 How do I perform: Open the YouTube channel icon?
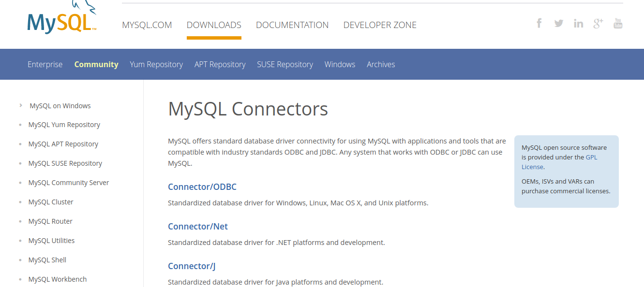(618, 23)
